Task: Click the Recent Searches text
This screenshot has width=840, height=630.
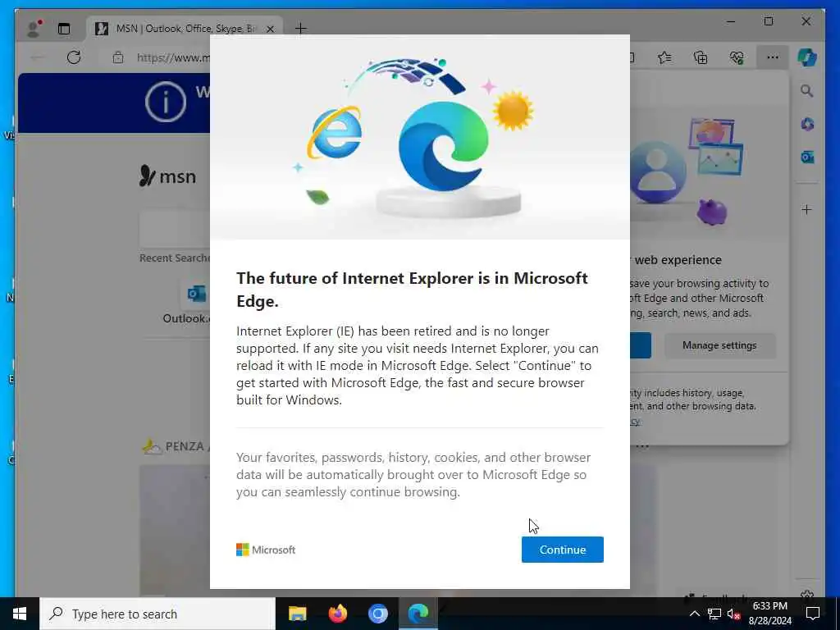Action: [x=174, y=258]
